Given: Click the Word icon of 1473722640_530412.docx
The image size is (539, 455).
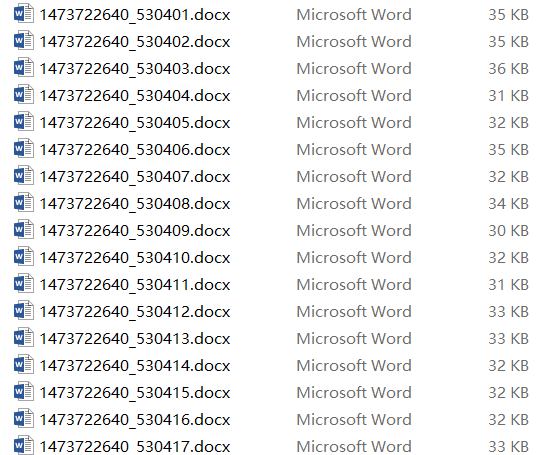Looking at the screenshot, I should pyautogui.click(x=24, y=310).
